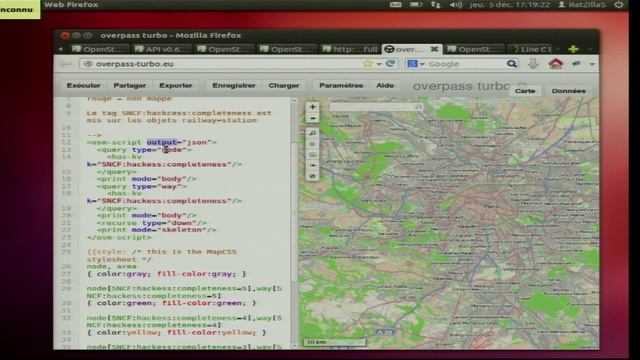Select the first OpenSt... tab
Viewport: 640px width, 360px height.
pyautogui.click(x=100, y=49)
